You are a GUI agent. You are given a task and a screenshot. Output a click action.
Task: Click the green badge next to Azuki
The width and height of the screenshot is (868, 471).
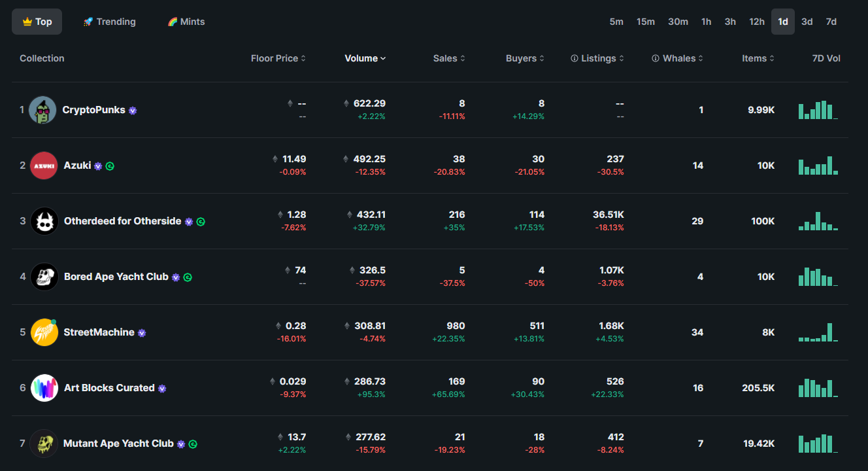(x=110, y=166)
